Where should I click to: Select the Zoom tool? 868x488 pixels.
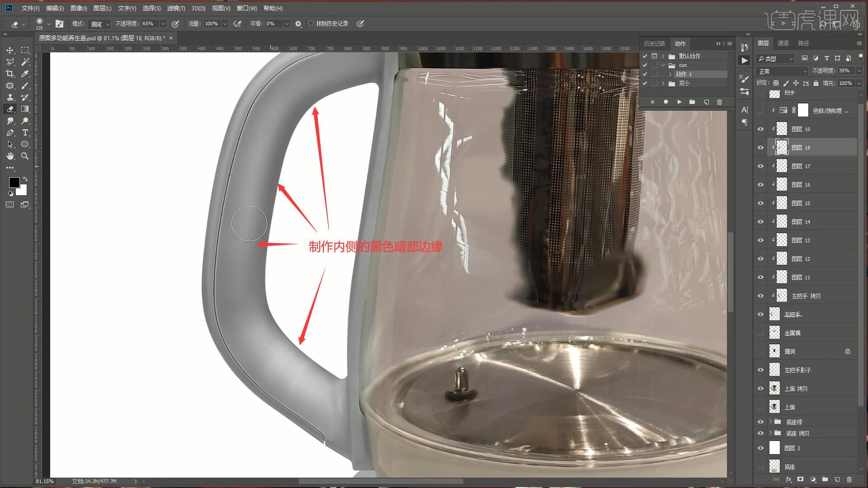coord(25,156)
